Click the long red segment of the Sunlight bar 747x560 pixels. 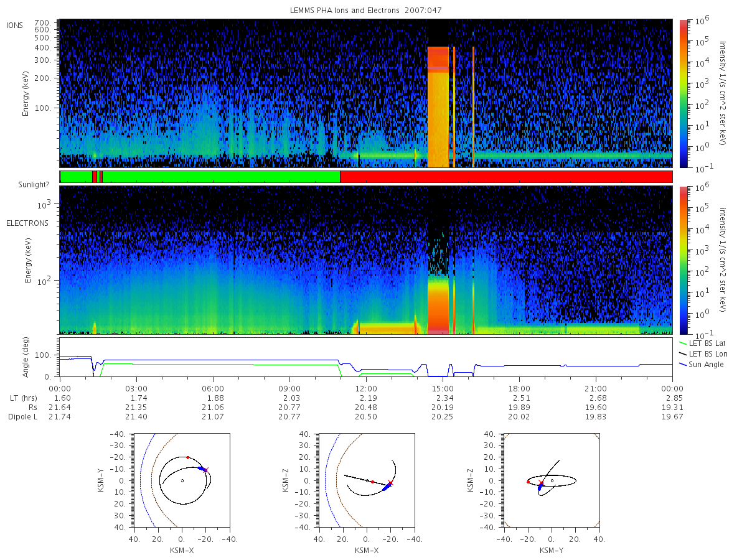pos(506,177)
